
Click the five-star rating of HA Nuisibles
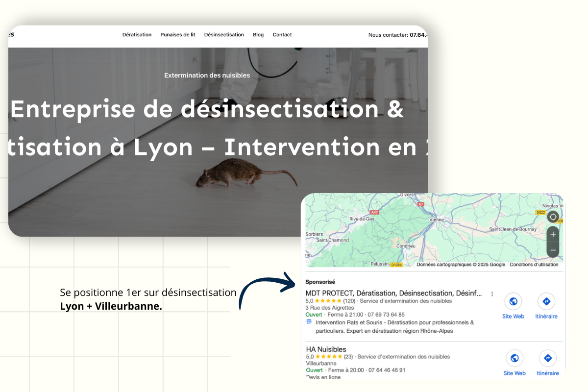330,357
